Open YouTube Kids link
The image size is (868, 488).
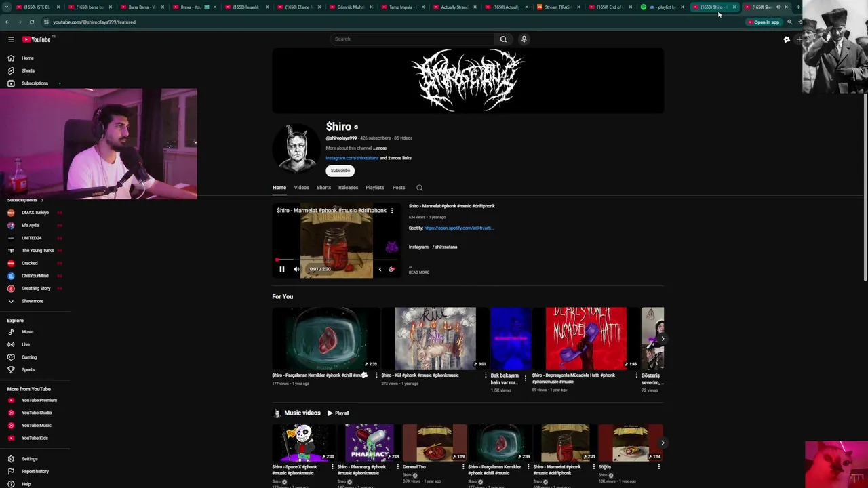coord(34,438)
